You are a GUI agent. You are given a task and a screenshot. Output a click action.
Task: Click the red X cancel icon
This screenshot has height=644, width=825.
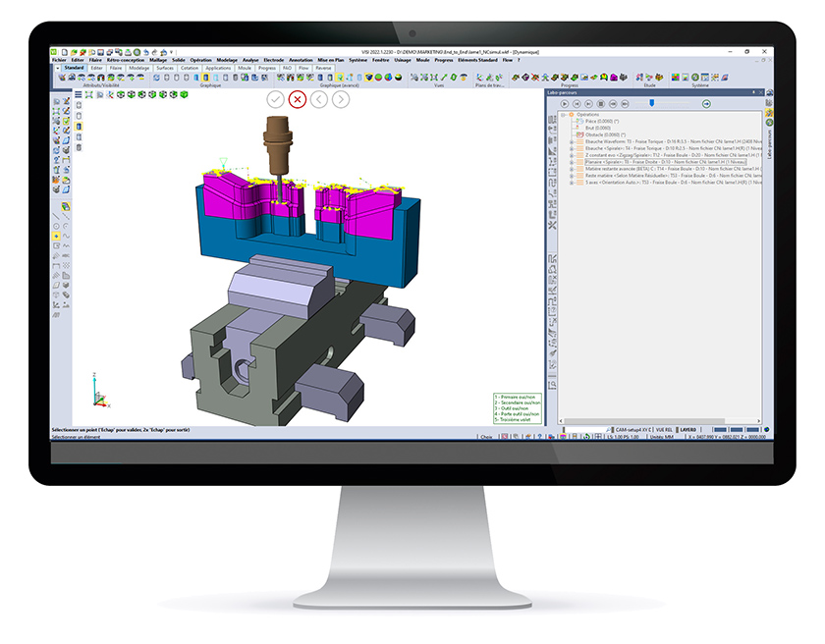(298, 99)
